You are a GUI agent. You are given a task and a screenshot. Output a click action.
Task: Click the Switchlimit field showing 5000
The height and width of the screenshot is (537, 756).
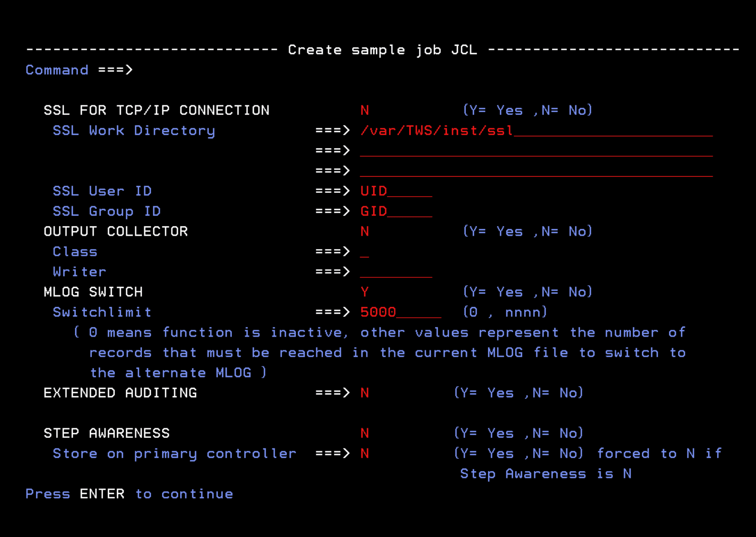(400, 312)
